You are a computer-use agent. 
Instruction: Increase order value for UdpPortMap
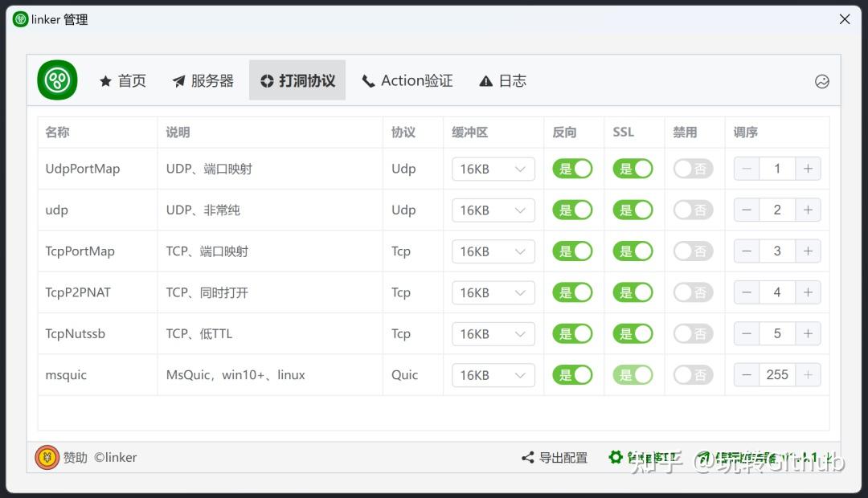[x=808, y=169]
